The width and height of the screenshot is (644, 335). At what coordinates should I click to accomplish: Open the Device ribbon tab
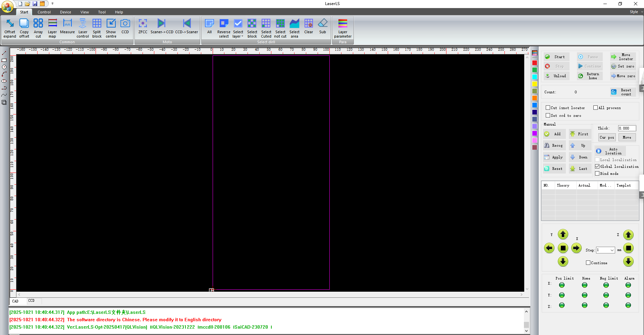click(x=65, y=12)
